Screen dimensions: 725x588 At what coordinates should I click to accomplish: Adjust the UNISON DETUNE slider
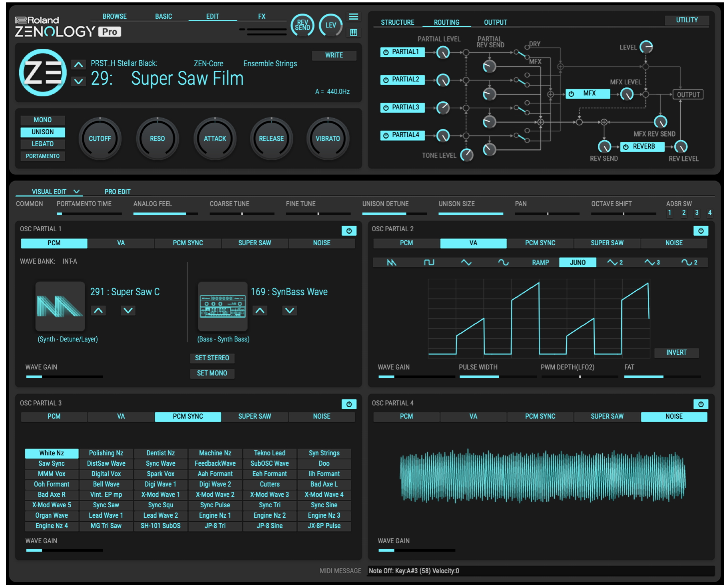[394, 213]
